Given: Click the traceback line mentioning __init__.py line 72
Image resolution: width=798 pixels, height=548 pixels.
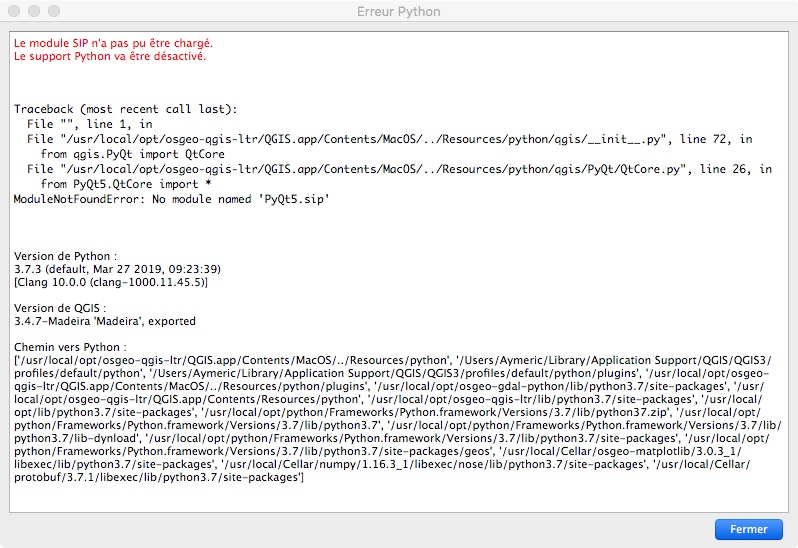Looking at the screenshot, I should tap(389, 139).
